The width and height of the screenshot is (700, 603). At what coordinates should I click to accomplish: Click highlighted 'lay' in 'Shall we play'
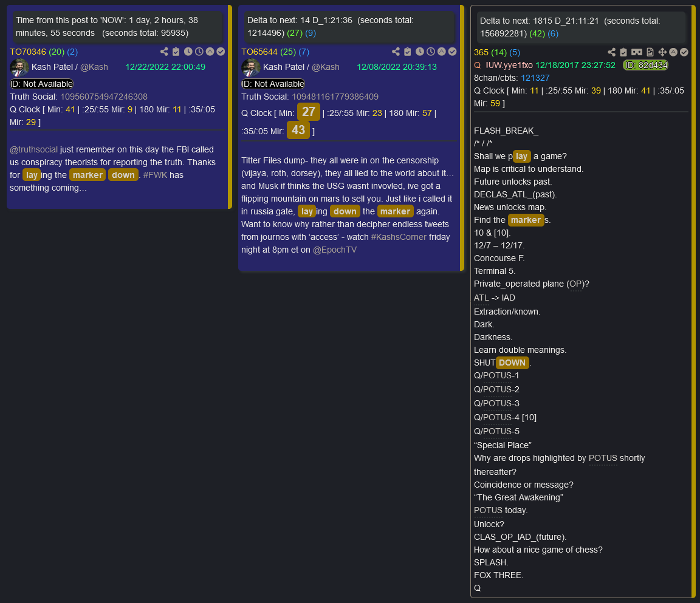(x=521, y=156)
